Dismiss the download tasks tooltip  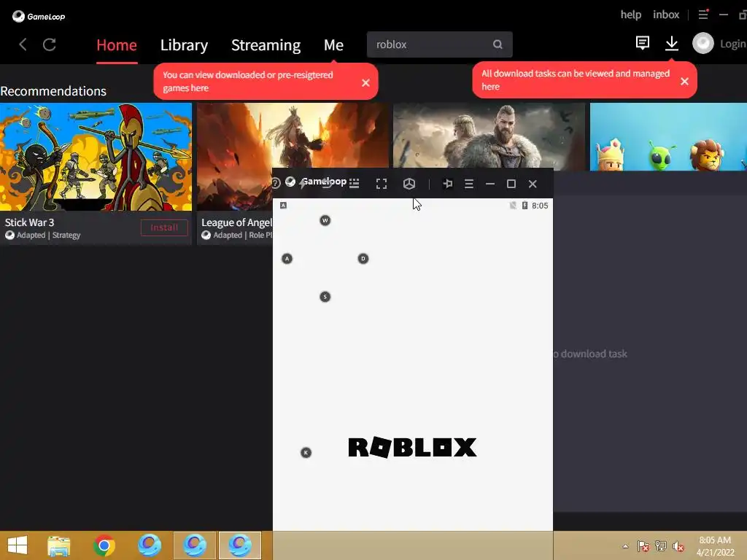click(x=684, y=82)
